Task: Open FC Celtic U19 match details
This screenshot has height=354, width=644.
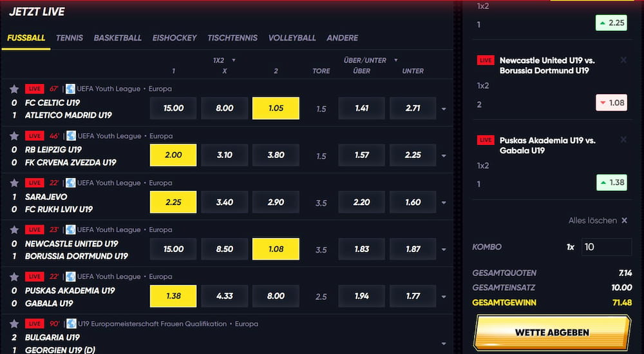Action: click(x=53, y=103)
